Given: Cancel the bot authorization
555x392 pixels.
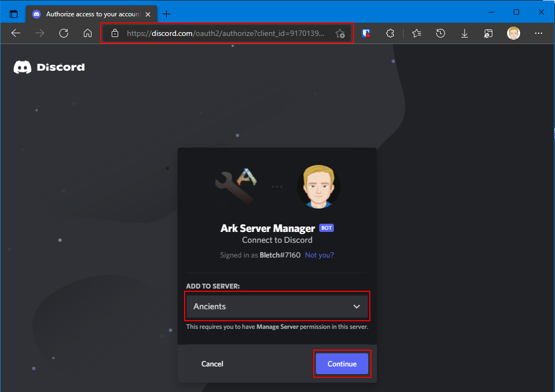Looking at the screenshot, I should 212,364.
